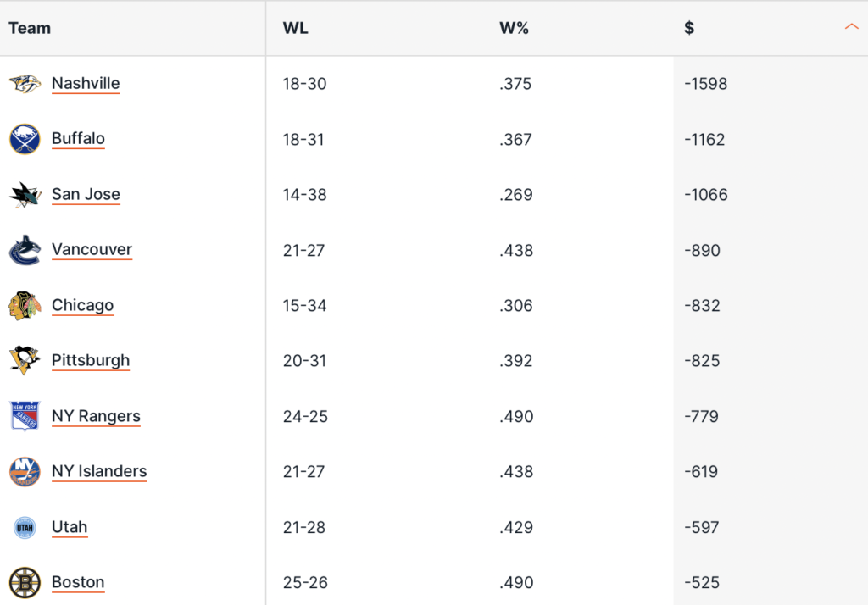Sort by the WL column header
The height and width of the screenshot is (605, 868).
pos(296,28)
